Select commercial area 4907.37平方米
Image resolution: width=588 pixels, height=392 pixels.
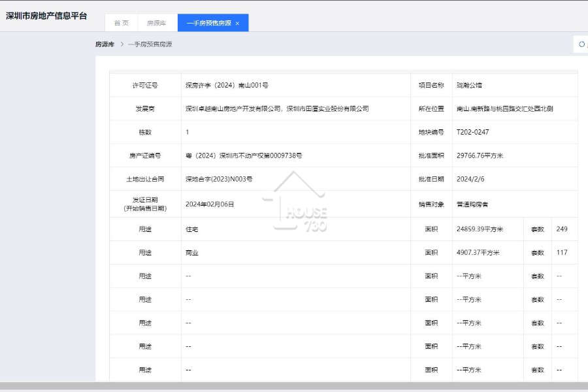[478, 252]
